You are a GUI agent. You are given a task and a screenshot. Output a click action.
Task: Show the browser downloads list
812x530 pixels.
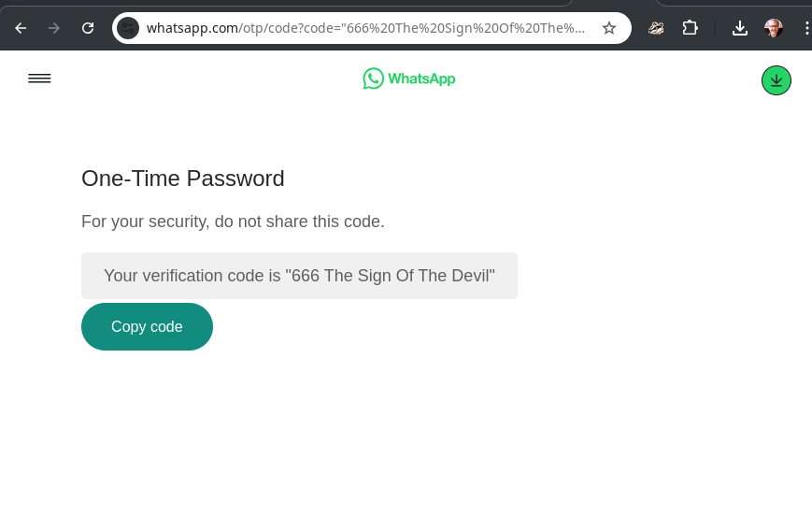coord(740,28)
